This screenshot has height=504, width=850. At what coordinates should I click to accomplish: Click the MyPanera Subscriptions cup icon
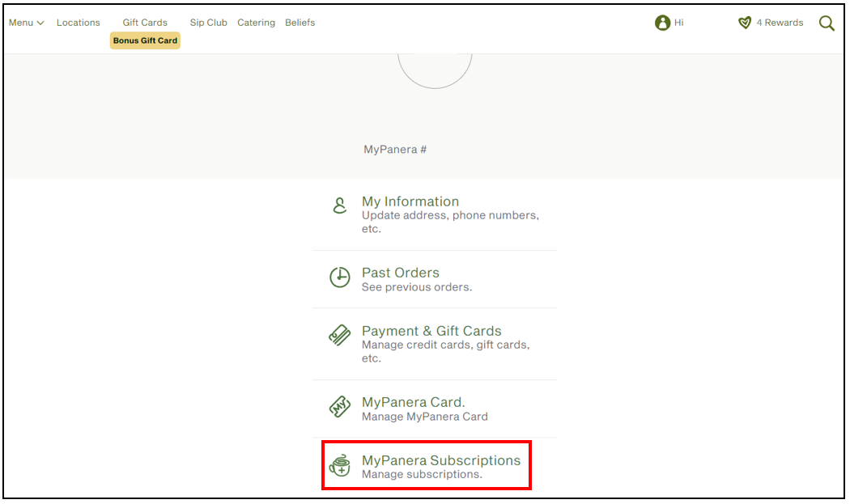click(x=340, y=465)
